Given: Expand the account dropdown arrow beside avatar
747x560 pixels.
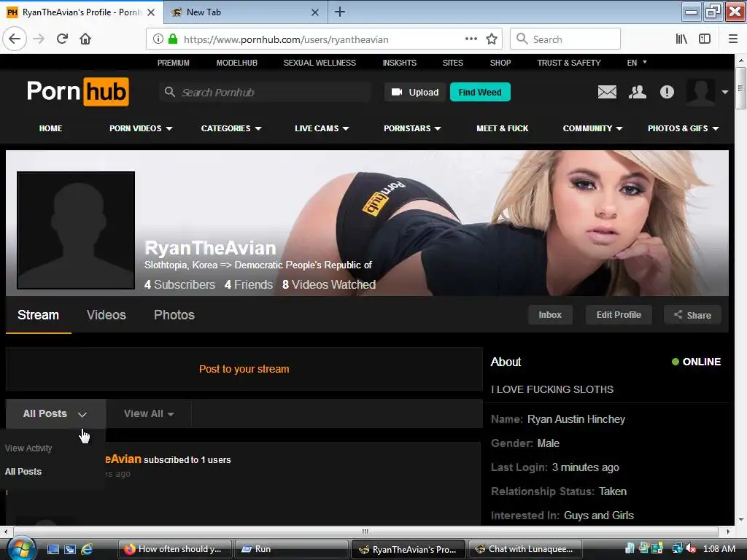Looking at the screenshot, I should point(724,92).
